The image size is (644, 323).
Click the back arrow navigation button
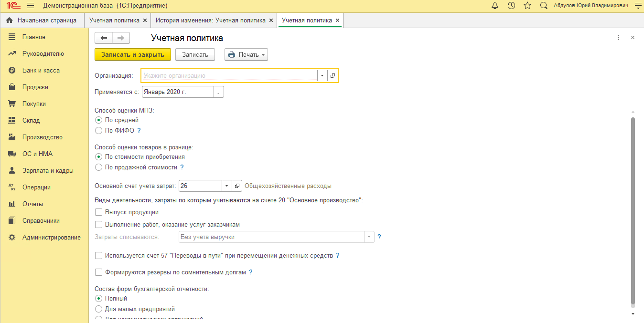(x=104, y=38)
